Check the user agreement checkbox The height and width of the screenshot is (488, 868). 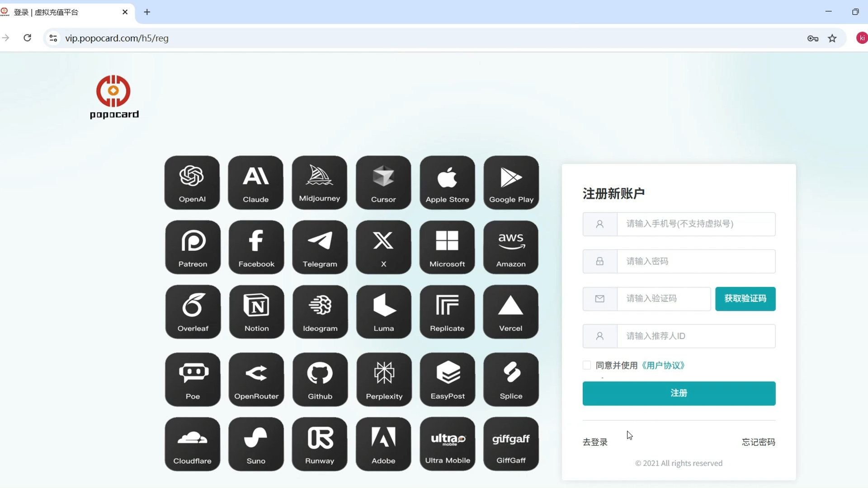tap(587, 365)
